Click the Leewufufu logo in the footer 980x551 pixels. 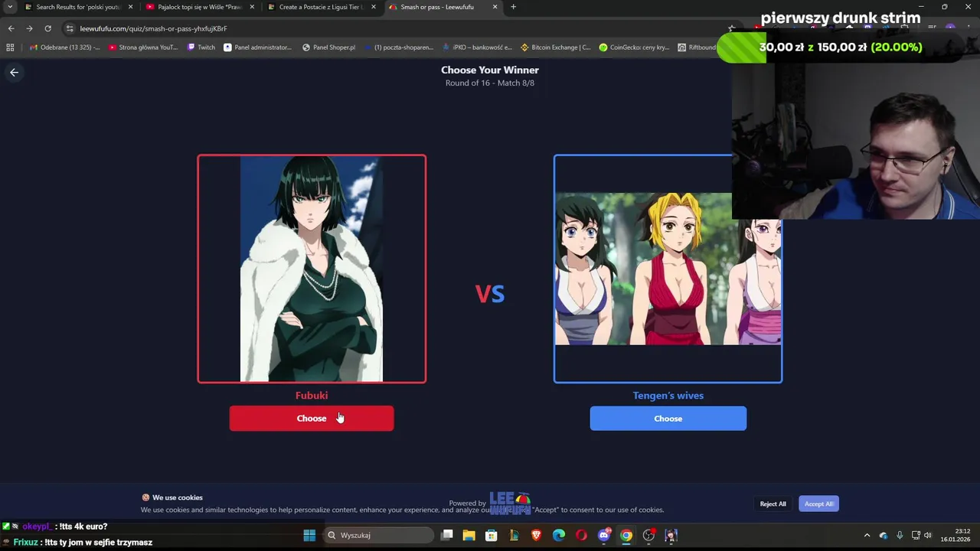(510, 503)
